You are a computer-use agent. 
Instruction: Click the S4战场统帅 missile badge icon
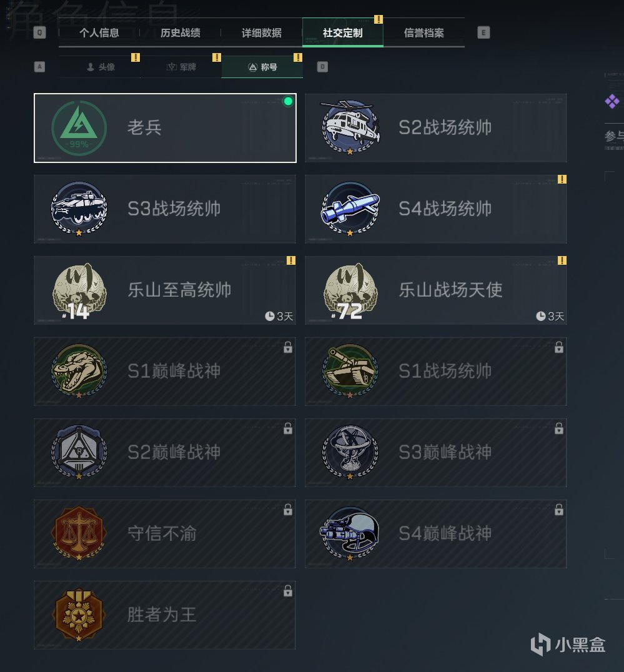point(350,209)
